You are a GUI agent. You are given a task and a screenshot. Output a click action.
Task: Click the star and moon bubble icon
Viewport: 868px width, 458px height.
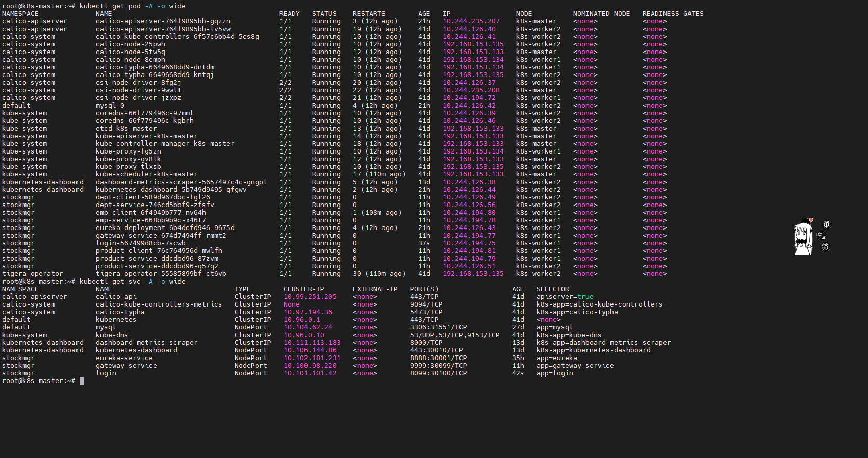pos(821,236)
